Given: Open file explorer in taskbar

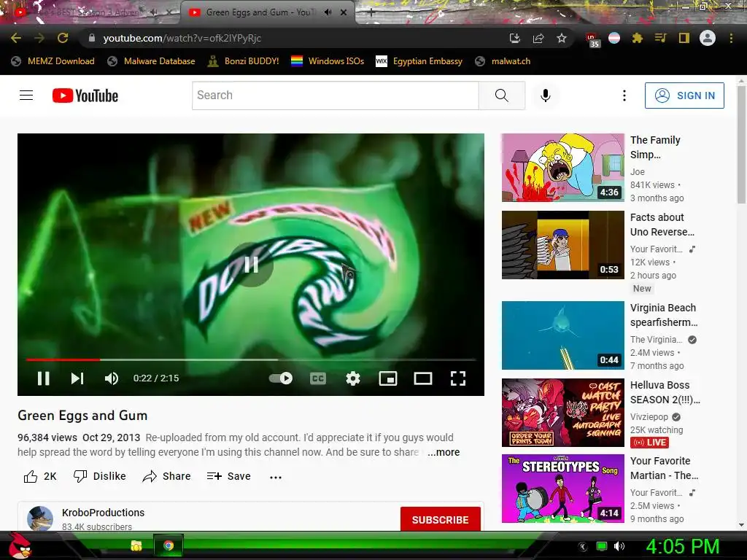Looking at the screenshot, I should point(136,545).
